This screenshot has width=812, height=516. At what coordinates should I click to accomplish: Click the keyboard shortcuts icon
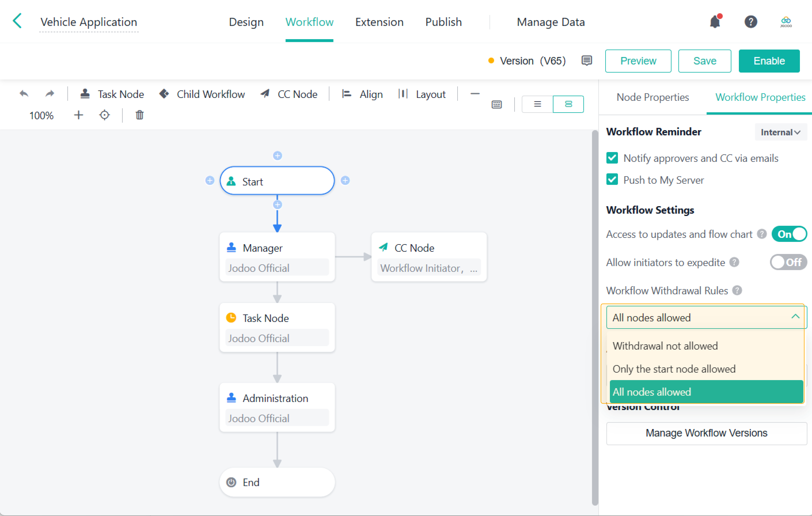click(496, 104)
